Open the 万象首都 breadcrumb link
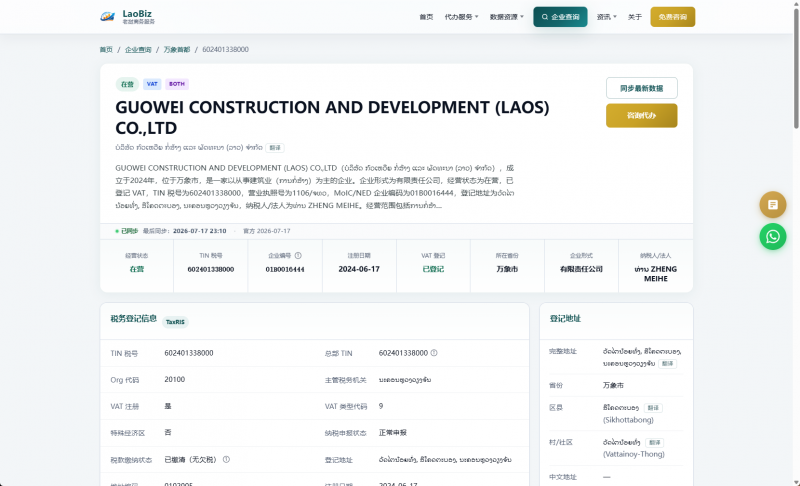The image size is (800, 486). click(x=177, y=49)
